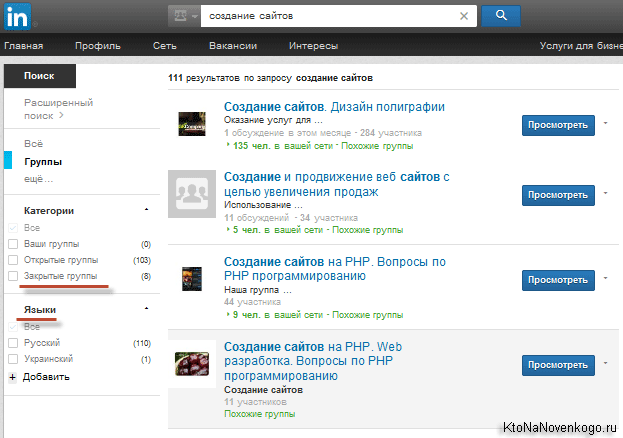Show more filters via ещё…
This screenshot has width=623, height=438.
coord(39,179)
